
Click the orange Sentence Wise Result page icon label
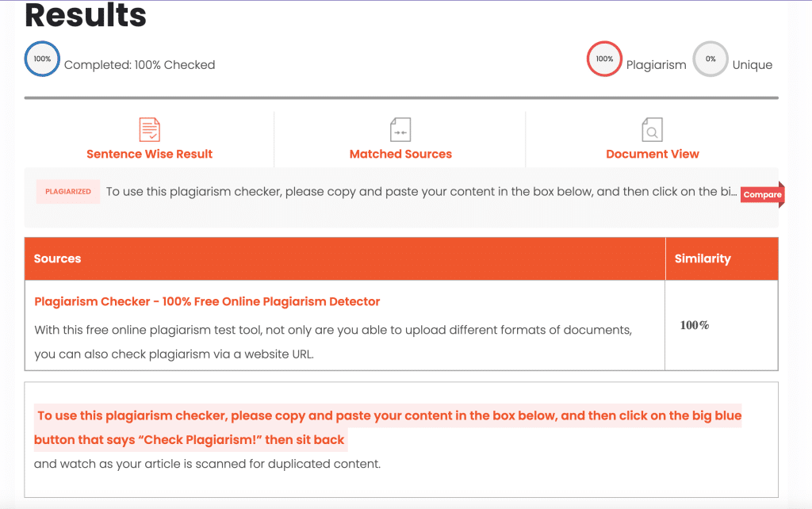pos(150,154)
